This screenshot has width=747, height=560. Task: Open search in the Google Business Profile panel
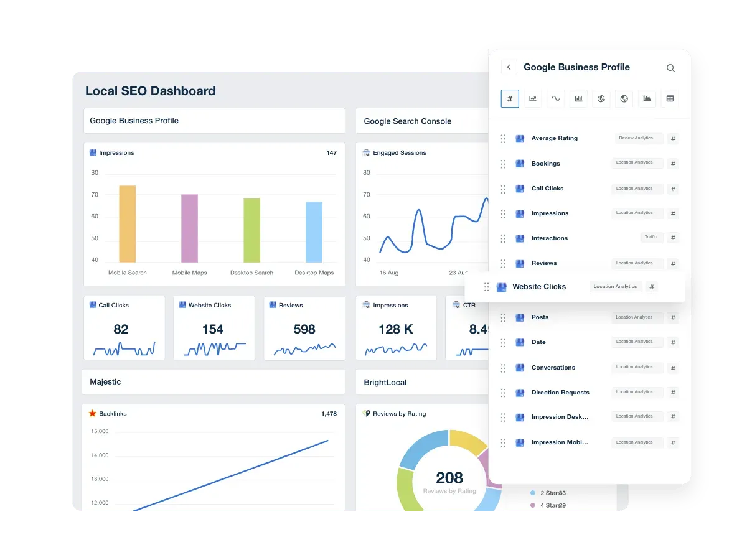click(670, 68)
